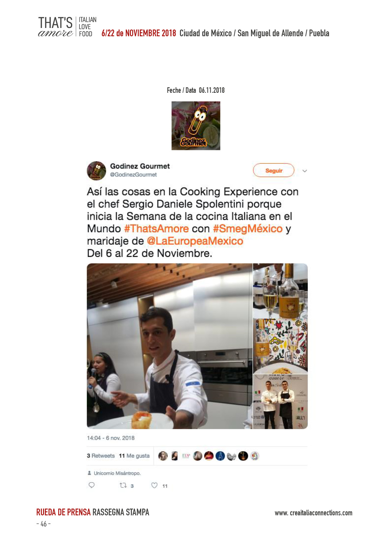Click the Seguir follow button
The height and width of the screenshot is (539, 392).
coord(273,170)
